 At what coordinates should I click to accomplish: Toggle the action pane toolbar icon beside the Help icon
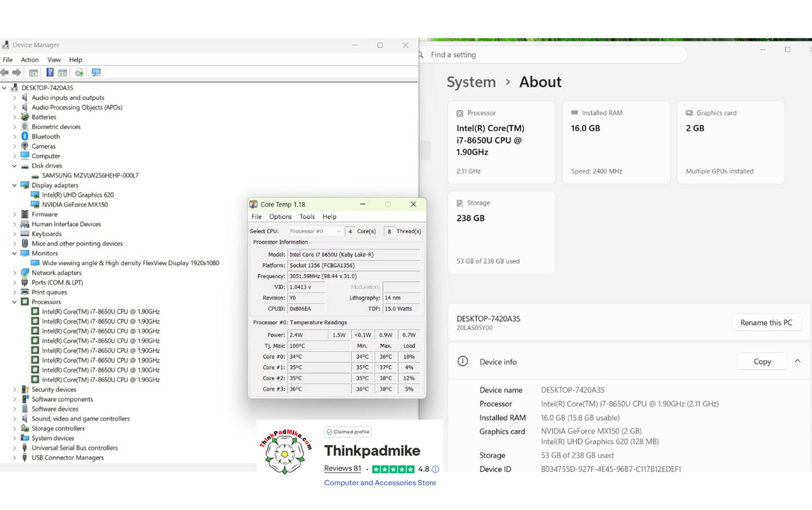[x=63, y=72]
